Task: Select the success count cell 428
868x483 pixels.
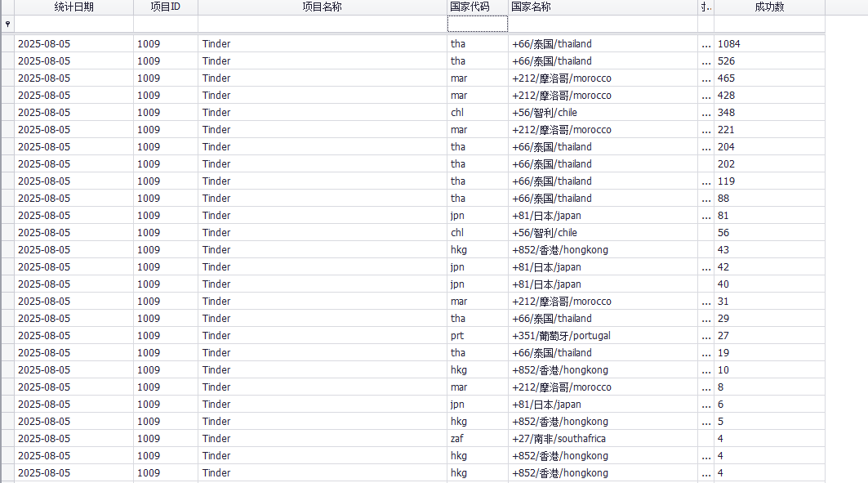Action: pyautogui.click(x=769, y=96)
